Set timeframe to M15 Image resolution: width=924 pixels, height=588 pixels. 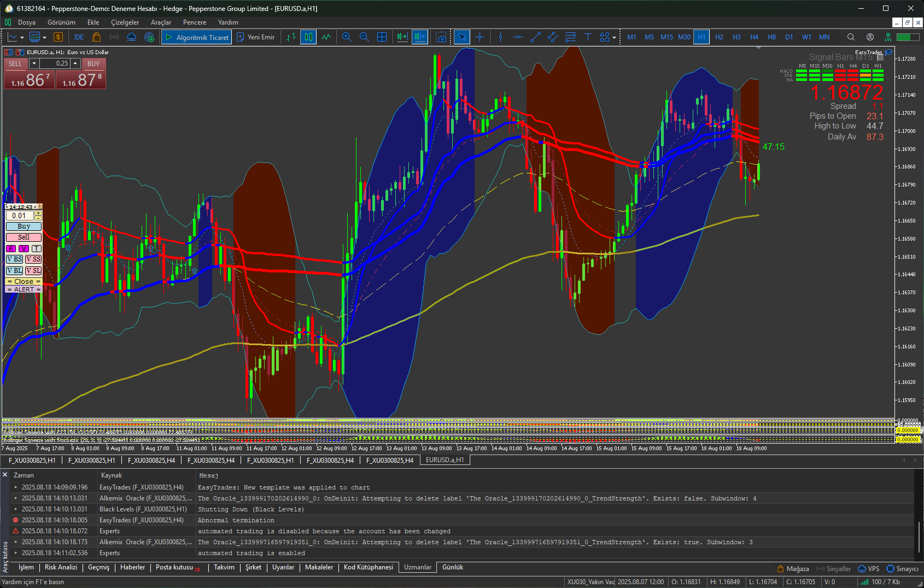tap(666, 37)
